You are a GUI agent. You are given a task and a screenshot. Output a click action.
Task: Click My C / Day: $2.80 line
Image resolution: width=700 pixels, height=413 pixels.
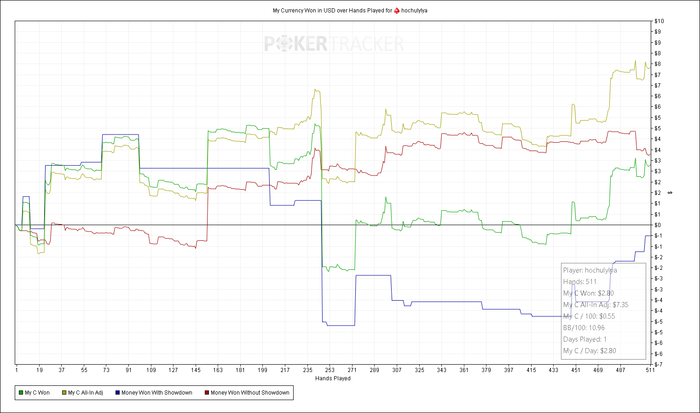589,351
